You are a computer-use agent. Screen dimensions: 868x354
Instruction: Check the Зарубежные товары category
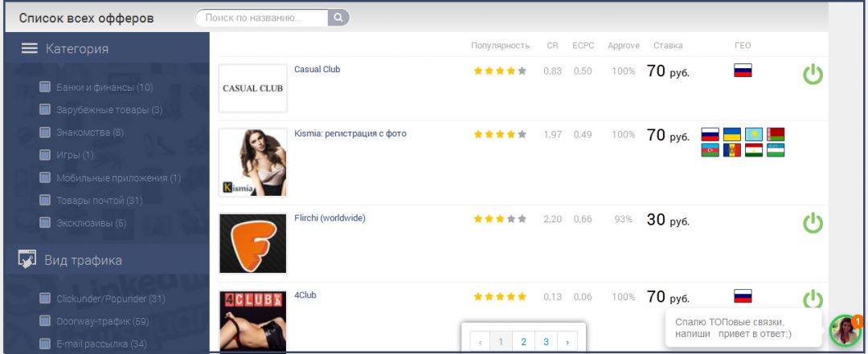pyautogui.click(x=45, y=109)
